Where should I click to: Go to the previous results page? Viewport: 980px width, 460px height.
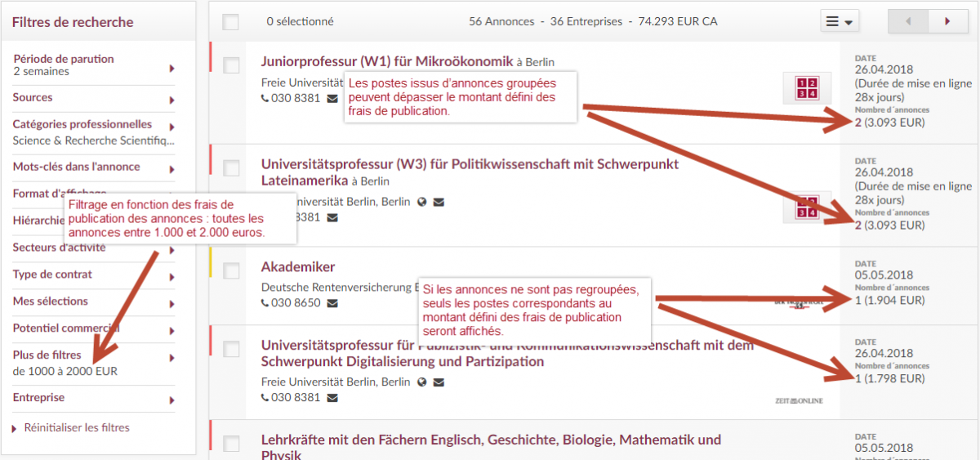click(x=907, y=21)
